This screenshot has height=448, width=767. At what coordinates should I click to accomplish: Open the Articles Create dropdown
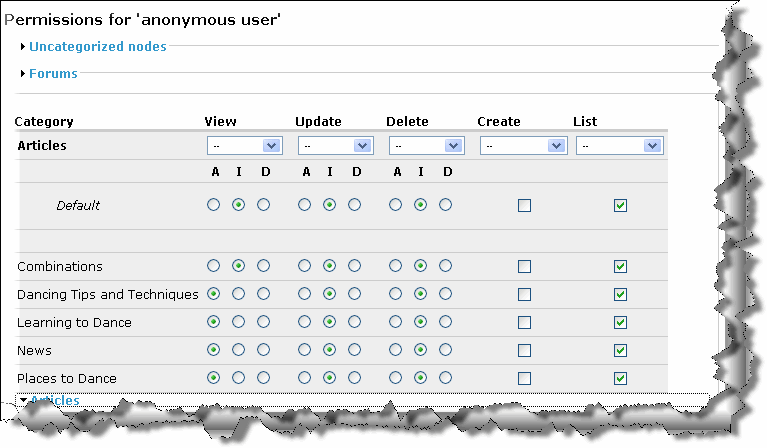click(523, 146)
